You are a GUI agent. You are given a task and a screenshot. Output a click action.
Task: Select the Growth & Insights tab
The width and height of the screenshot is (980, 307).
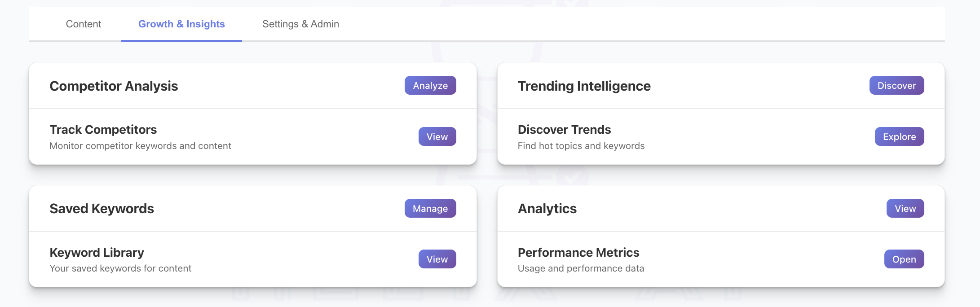tap(181, 24)
